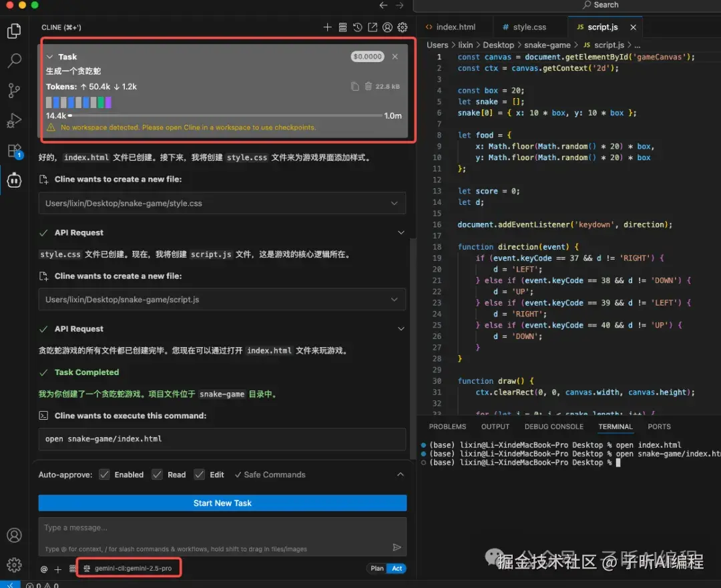Switch to Plan mode

click(x=377, y=568)
